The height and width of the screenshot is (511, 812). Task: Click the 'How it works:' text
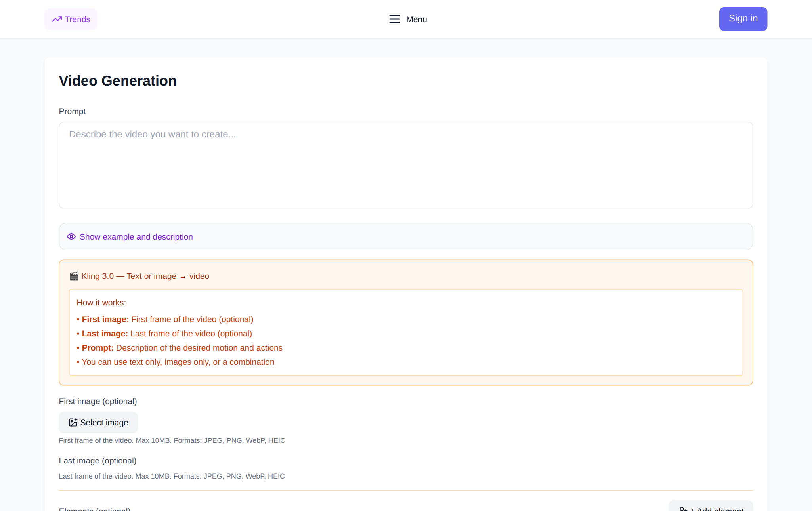[x=101, y=303]
